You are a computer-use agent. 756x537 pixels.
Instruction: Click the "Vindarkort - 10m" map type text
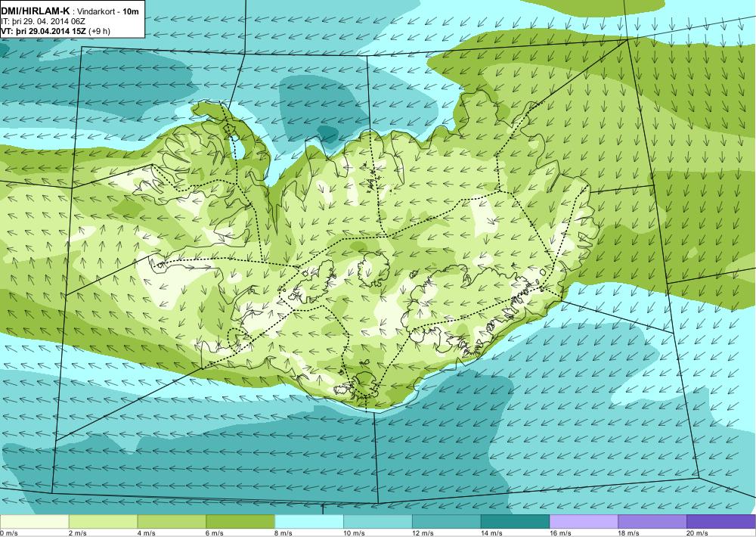point(107,11)
